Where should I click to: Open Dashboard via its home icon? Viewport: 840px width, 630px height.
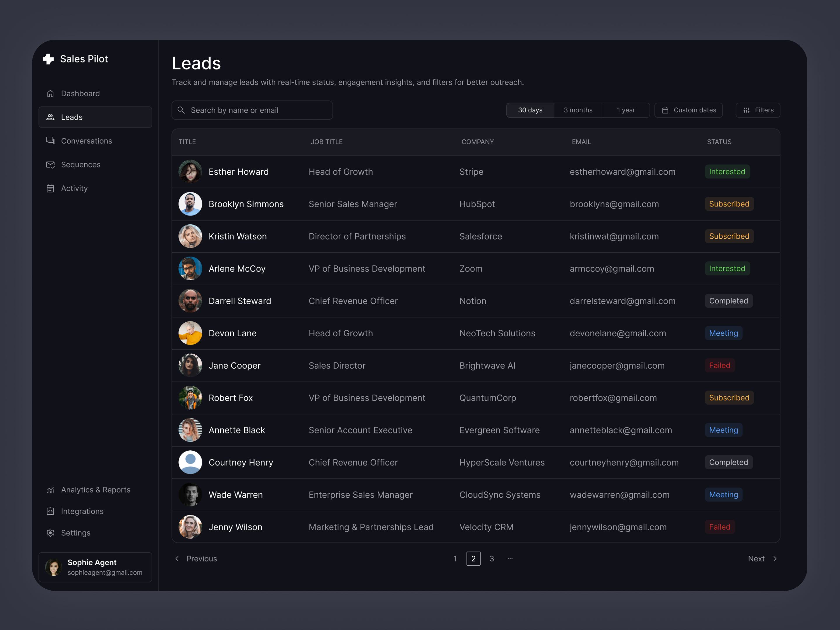(50, 93)
